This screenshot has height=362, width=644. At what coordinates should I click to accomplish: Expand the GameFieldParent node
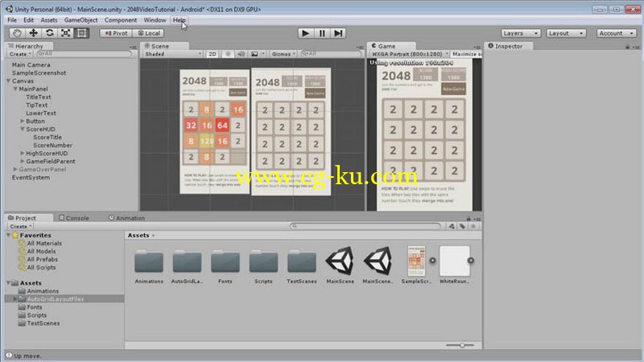pos(23,162)
